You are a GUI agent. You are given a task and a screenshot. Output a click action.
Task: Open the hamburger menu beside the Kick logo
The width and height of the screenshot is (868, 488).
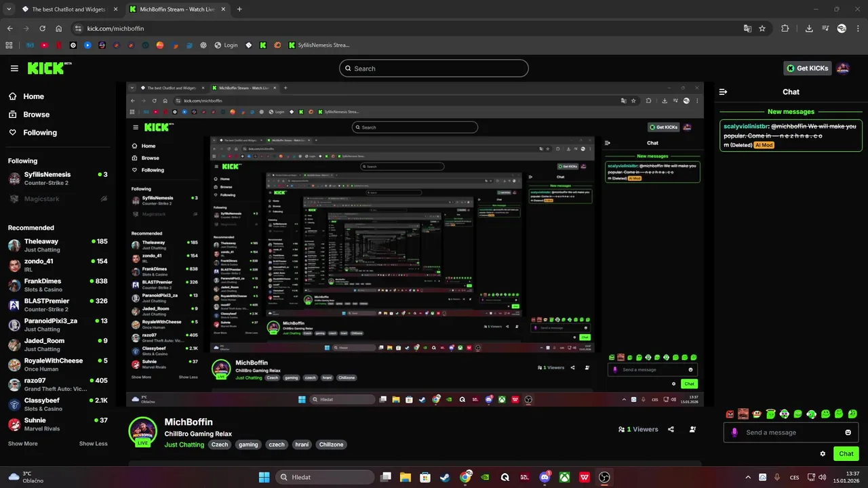[x=14, y=68]
